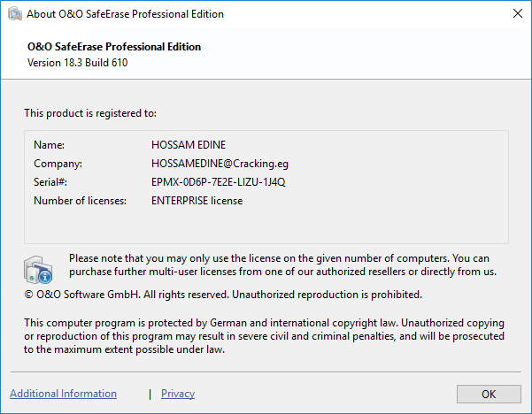Open the Privacy link

(178, 394)
